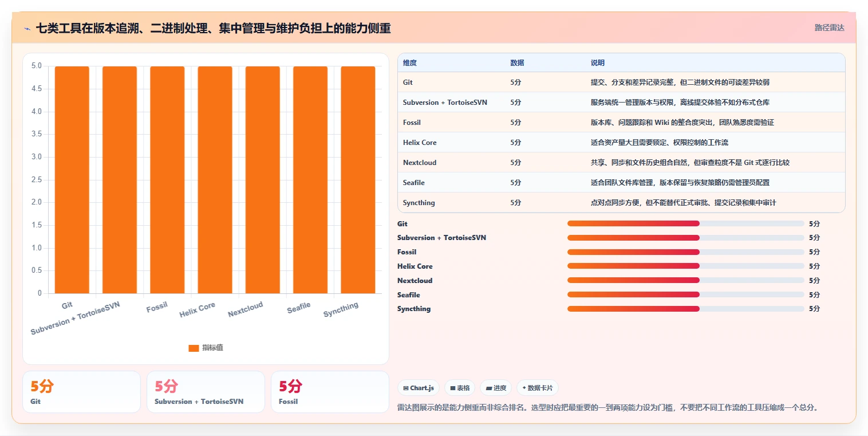868x436 pixels.
Task: Click Git description about 二进制文件
Action: click(x=680, y=83)
